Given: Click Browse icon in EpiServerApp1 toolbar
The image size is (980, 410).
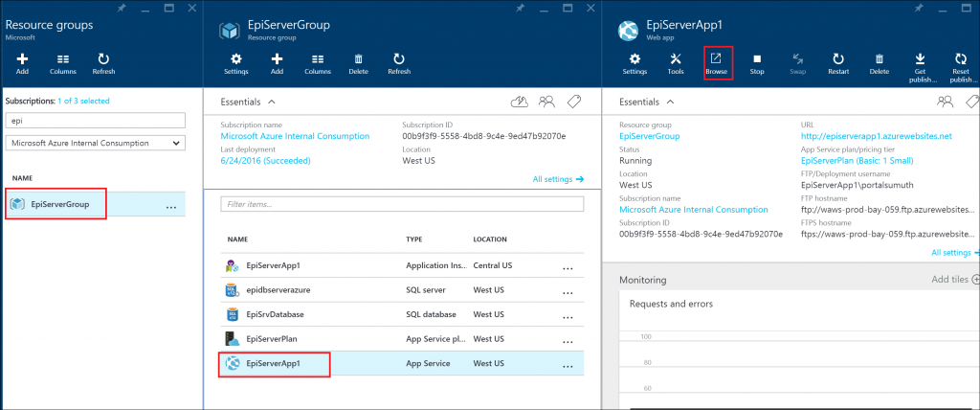Looking at the screenshot, I should point(716,59).
